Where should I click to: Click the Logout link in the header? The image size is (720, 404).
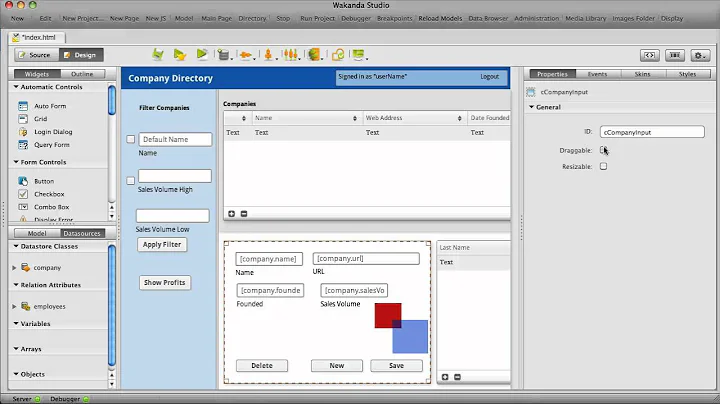pos(489,77)
